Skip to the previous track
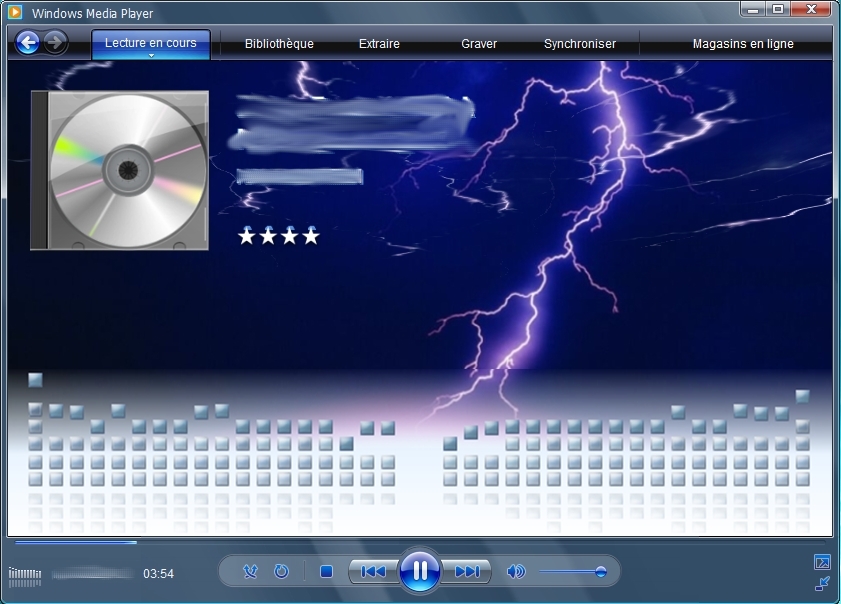Image resolution: width=841 pixels, height=604 pixels. [373, 571]
